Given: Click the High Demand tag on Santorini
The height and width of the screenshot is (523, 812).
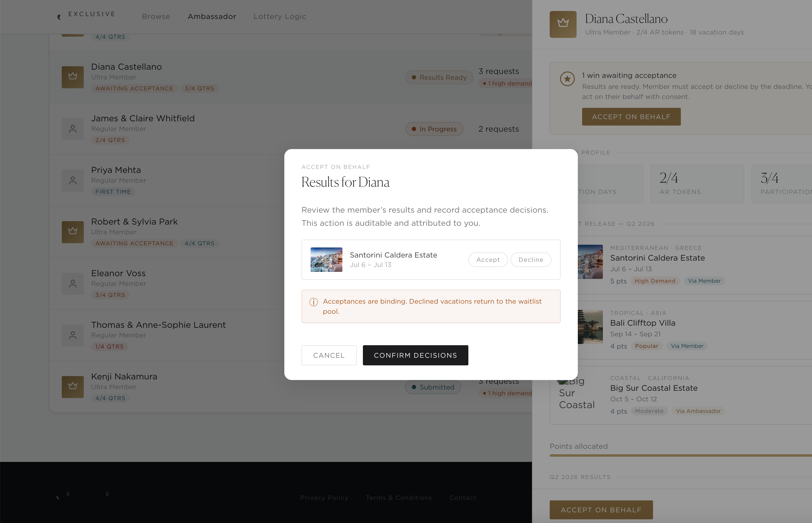Looking at the screenshot, I should point(655,281).
